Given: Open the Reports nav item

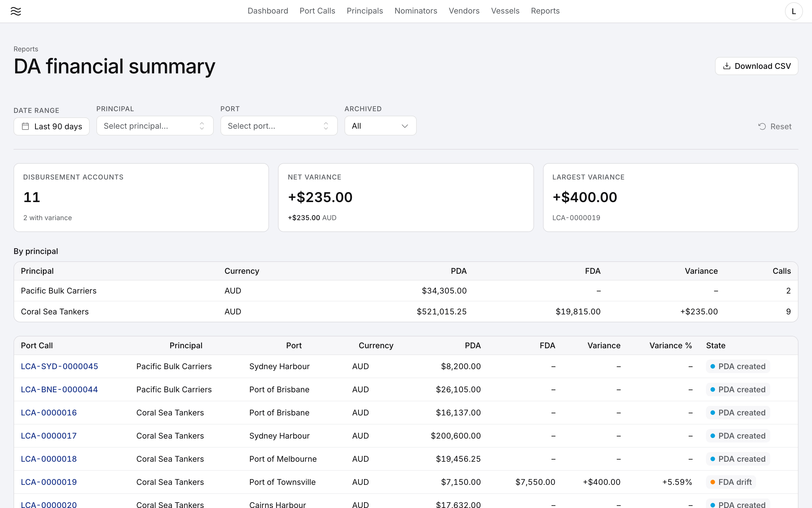Looking at the screenshot, I should (545, 11).
